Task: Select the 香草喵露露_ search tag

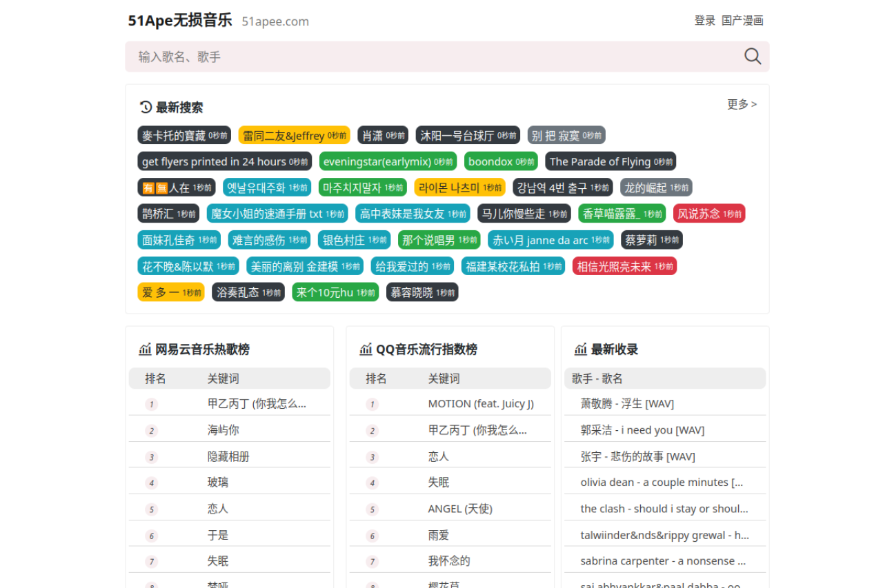Action: pos(622,214)
